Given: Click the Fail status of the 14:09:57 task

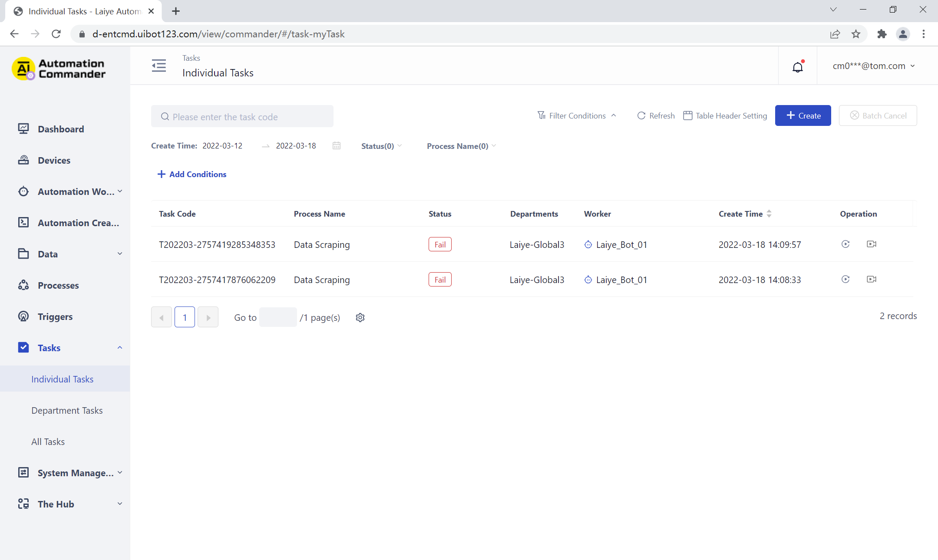Looking at the screenshot, I should click(x=440, y=244).
